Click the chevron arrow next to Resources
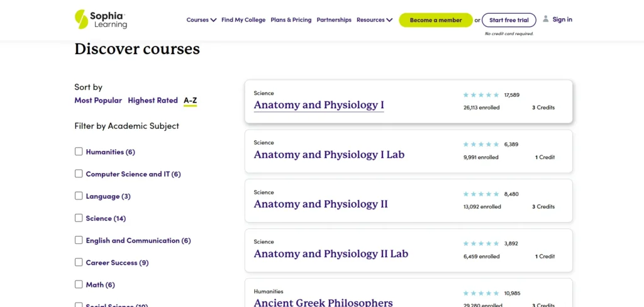Image resolution: width=644 pixels, height=307 pixels. [390, 20]
